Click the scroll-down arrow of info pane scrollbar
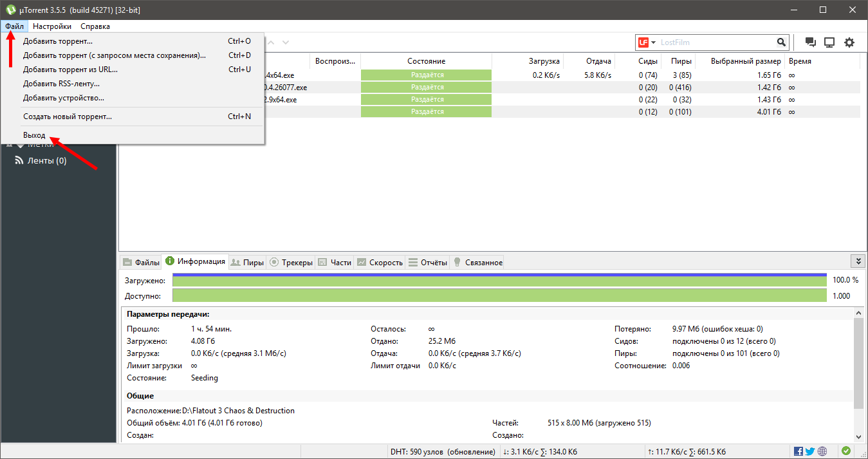Image resolution: width=868 pixels, height=459 pixels. pyautogui.click(x=858, y=436)
